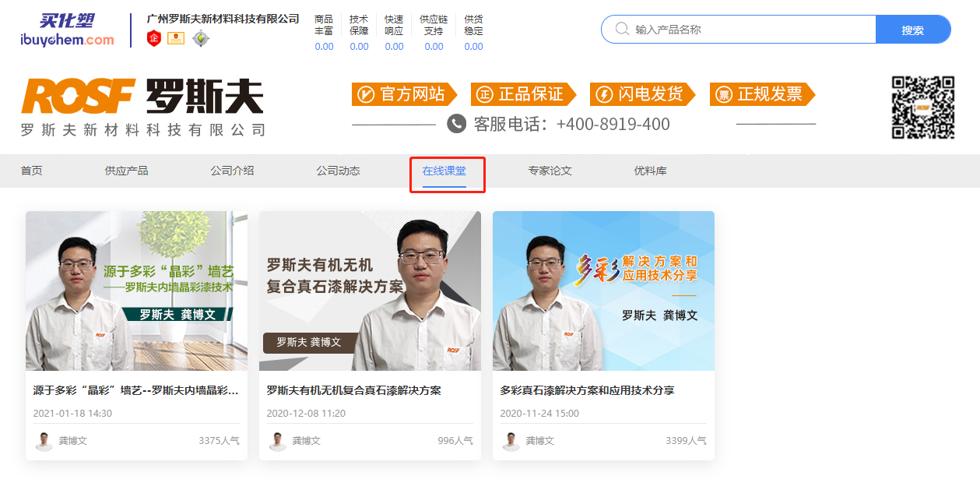Click the title 多彩真石漆解决方案和应用技术分享
The width and height of the screenshot is (980, 497).
pyautogui.click(x=587, y=390)
